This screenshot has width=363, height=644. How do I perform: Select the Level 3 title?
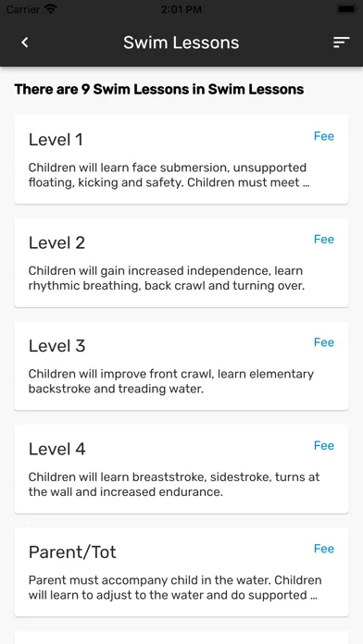(56, 346)
